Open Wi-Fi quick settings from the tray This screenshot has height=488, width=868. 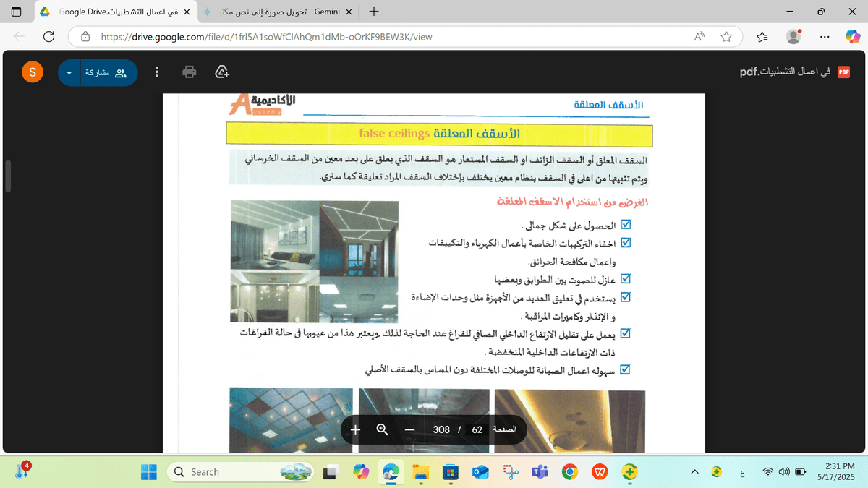point(767,471)
